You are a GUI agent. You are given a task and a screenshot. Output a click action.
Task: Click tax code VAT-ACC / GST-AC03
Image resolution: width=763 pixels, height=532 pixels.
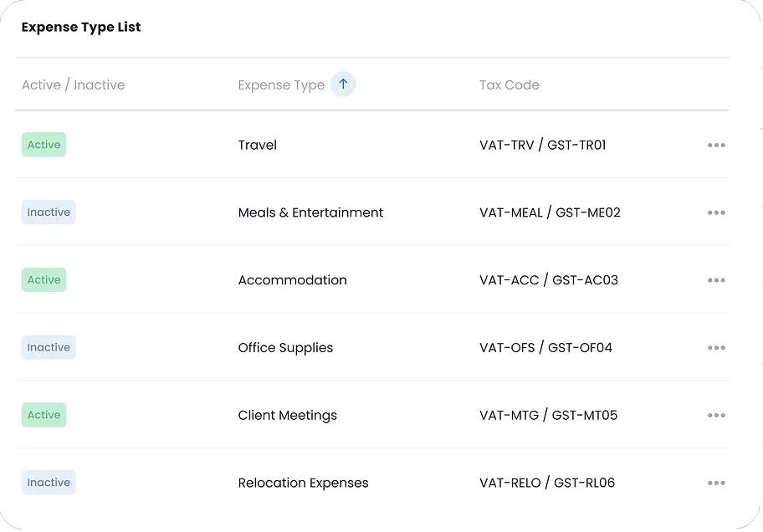pos(549,280)
